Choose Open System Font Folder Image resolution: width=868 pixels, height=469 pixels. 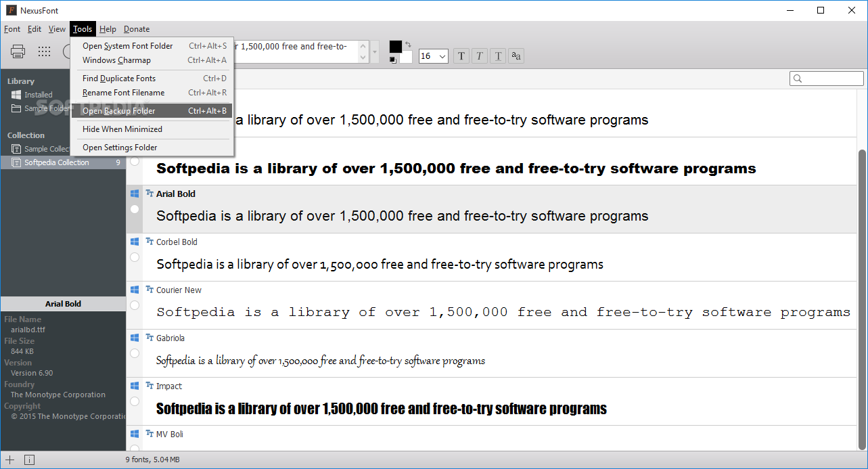click(x=152, y=46)
